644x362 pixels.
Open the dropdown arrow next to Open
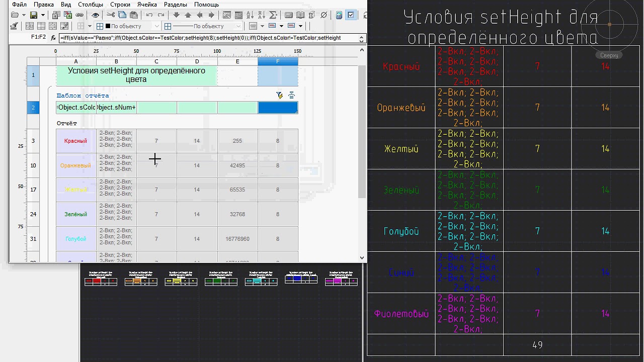[24, 15]
